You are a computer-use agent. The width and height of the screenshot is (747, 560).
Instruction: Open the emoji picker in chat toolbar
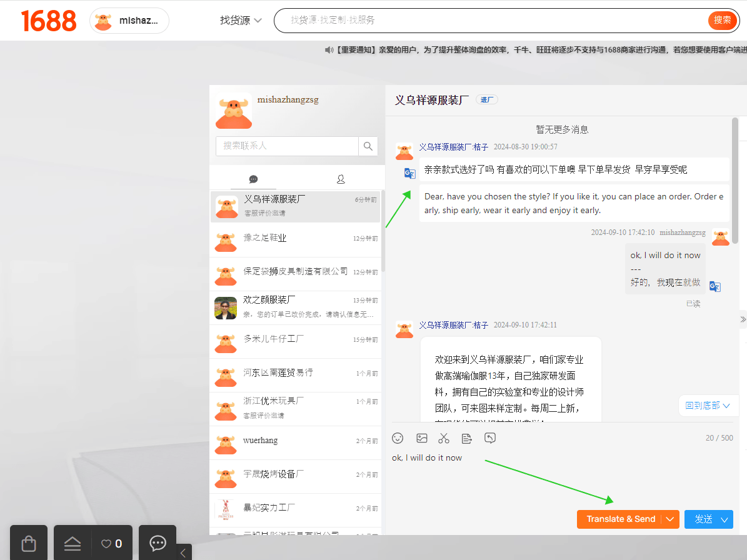398,438
